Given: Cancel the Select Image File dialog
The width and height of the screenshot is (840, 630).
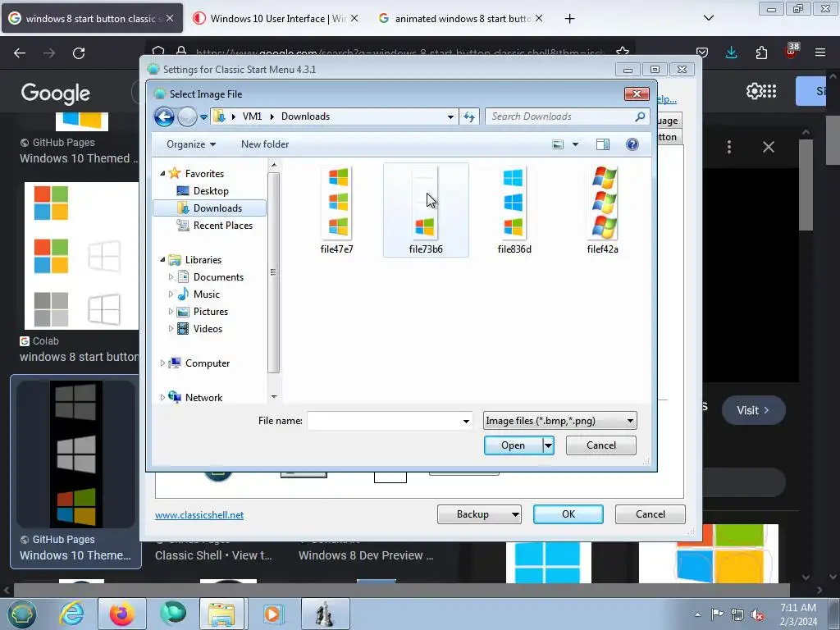Looking at the screenshot, I should point(601,445).
